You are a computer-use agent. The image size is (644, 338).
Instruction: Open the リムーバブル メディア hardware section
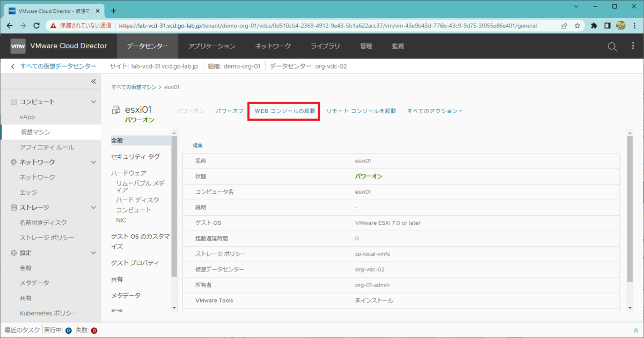tap(141, 186)
